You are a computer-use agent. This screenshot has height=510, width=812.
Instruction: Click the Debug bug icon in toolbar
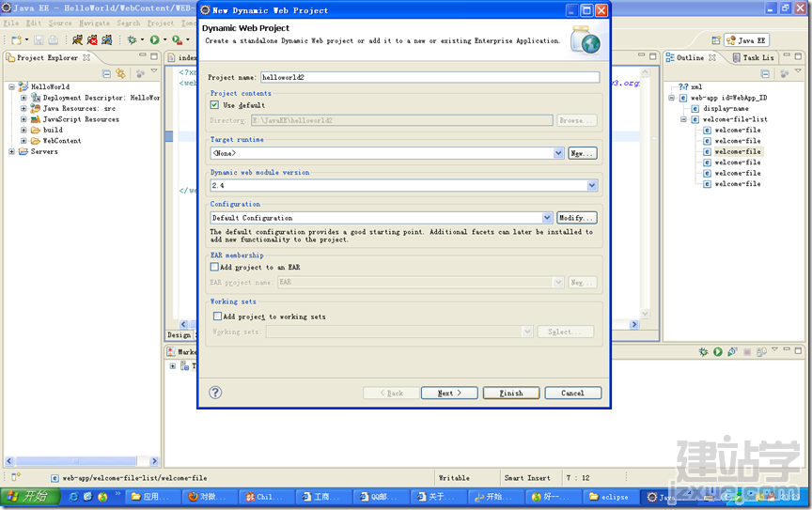(133, 39)
